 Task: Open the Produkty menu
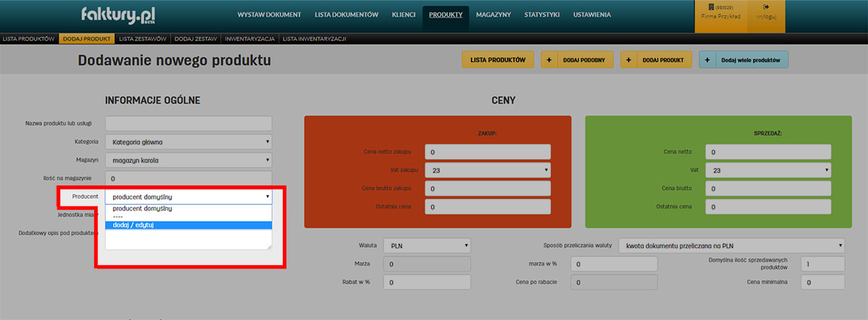pos(446,14)
